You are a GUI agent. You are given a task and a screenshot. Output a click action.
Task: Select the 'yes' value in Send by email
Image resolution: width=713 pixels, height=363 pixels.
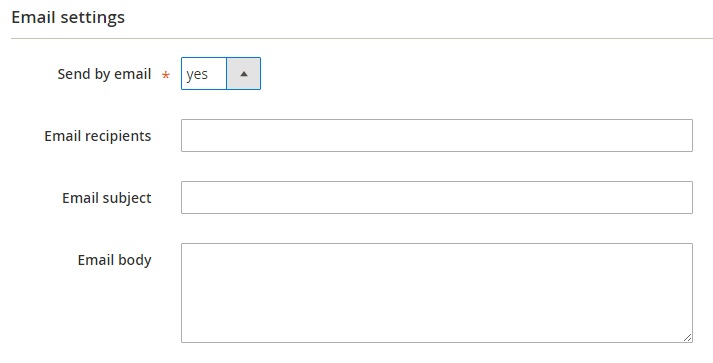[197, 74]
